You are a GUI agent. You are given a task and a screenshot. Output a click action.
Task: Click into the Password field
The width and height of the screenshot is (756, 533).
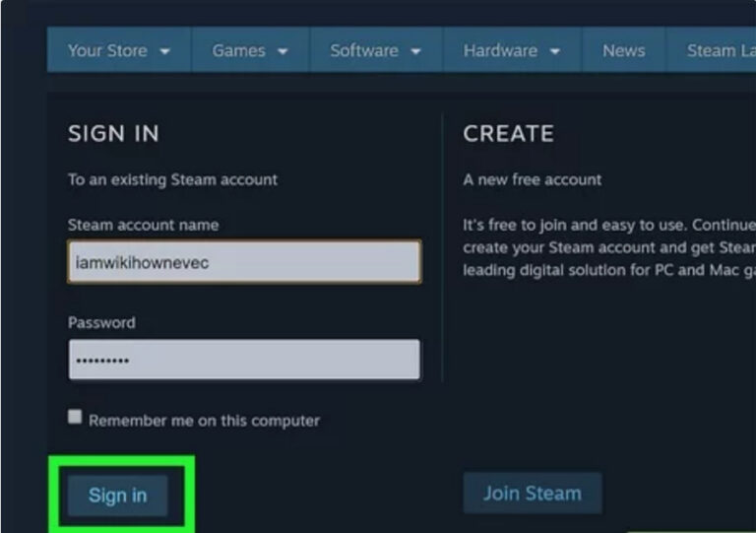244,361
